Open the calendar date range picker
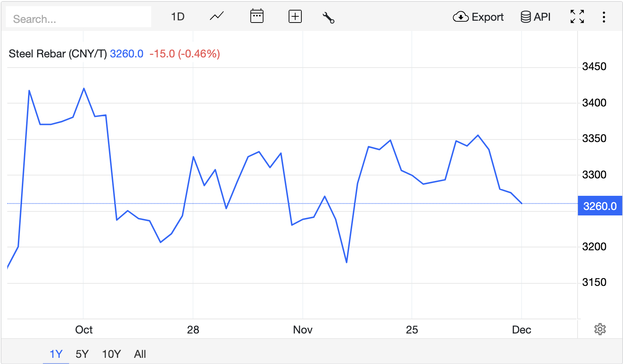 tap(257, 17)
